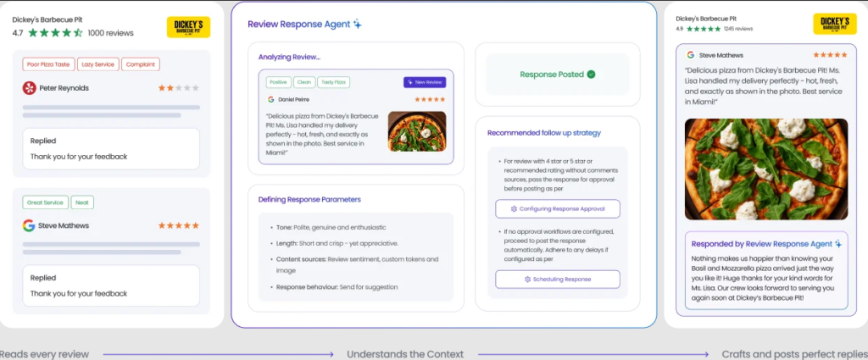
Task: Open the Scheduling Response button
Action: pyautogui.click(x=557, y=279)
